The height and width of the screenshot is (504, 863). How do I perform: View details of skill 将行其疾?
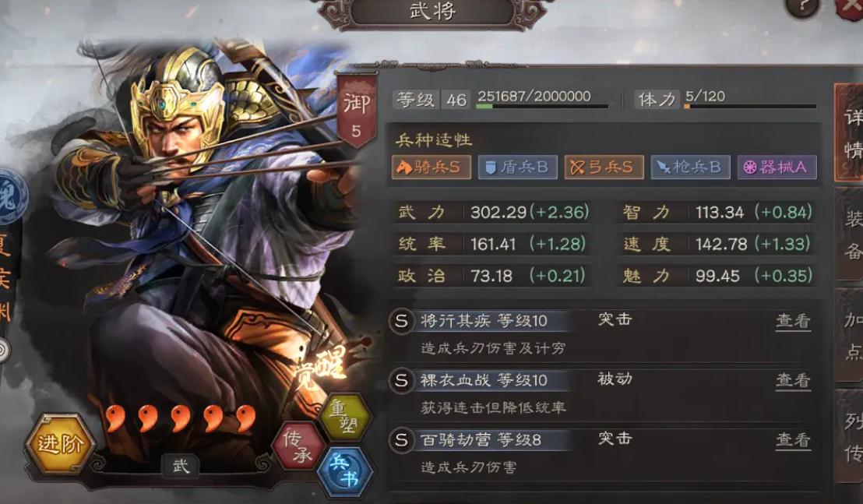pos(793,321)
